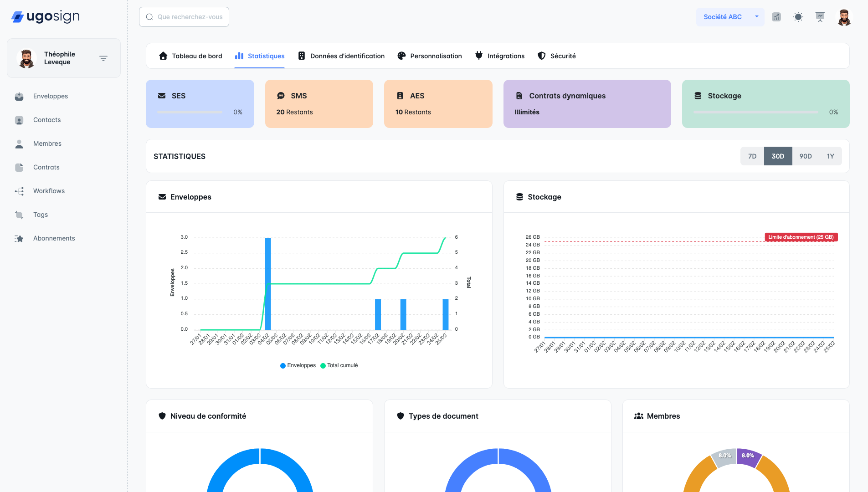Open the filter menu beside Théophile Leveque
The width and height of the screenshot is (868, 492).
[103, 58]
